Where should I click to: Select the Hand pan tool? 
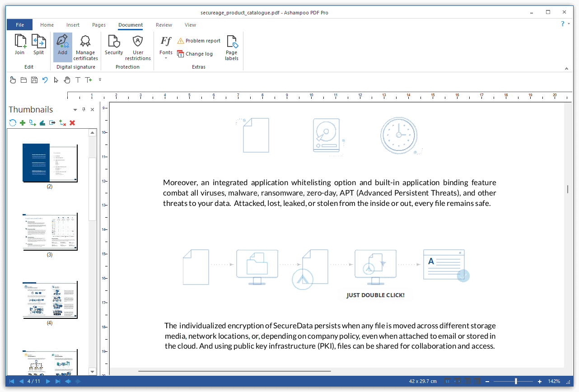[x=67, y=80]
